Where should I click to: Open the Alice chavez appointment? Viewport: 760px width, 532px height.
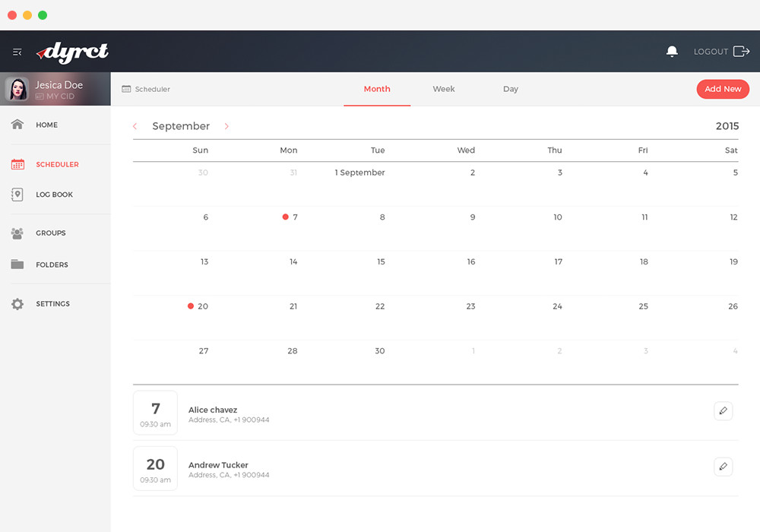[x=213, y=410]
